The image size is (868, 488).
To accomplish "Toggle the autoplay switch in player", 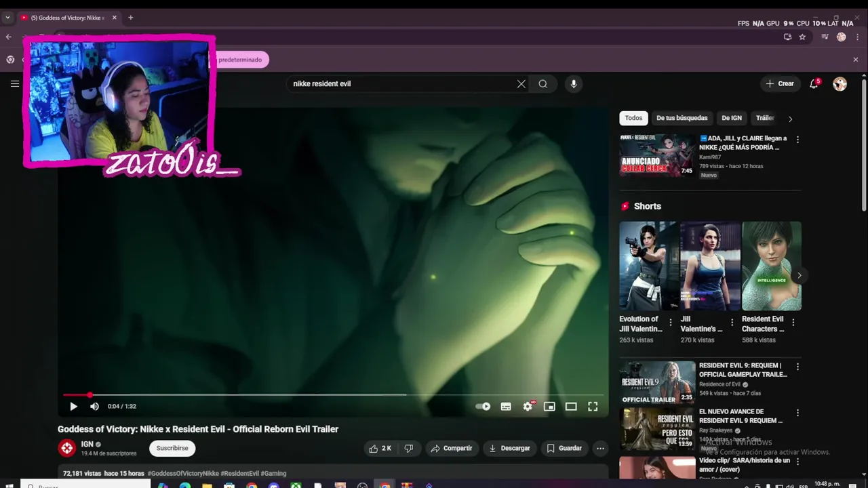I will point(483,407).
